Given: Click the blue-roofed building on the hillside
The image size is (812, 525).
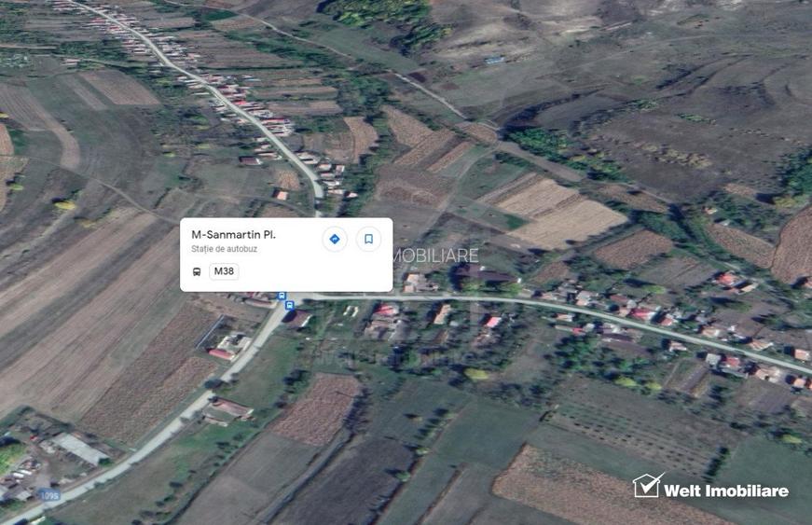Looking at the screenshot, I should click(494, 61).
